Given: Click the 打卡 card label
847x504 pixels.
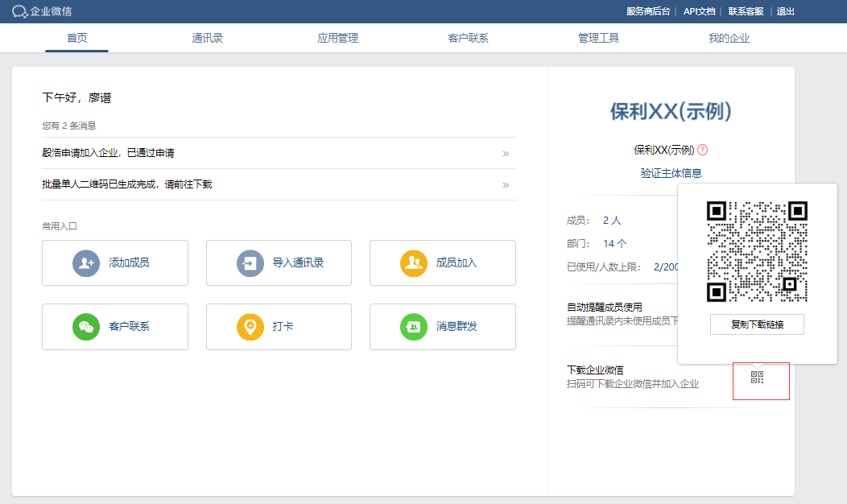Looking at the screenshot, I should tap(283, 326).
